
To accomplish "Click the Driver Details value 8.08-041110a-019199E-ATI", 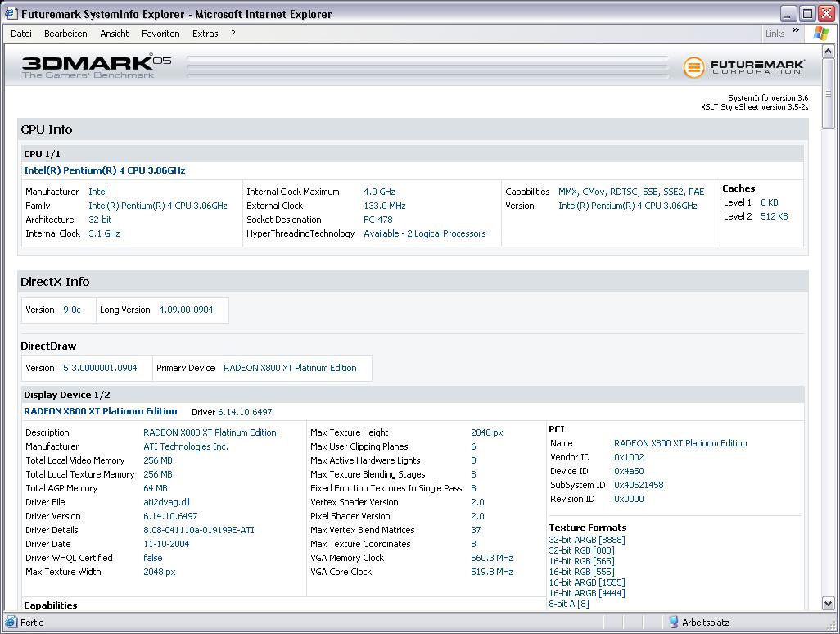I will coord(199,530).
